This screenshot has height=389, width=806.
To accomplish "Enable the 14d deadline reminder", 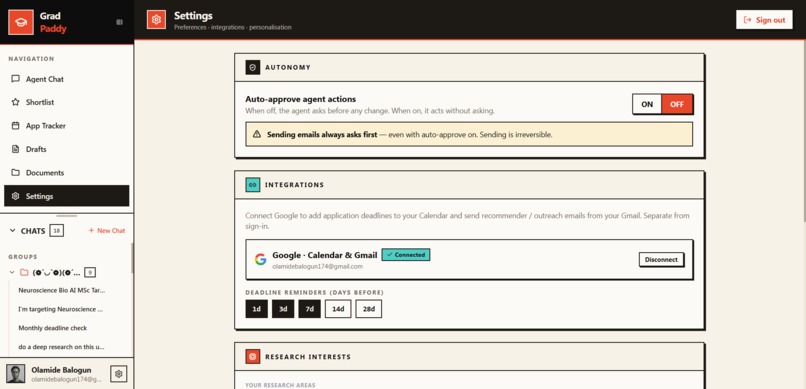I will [338, 309].
